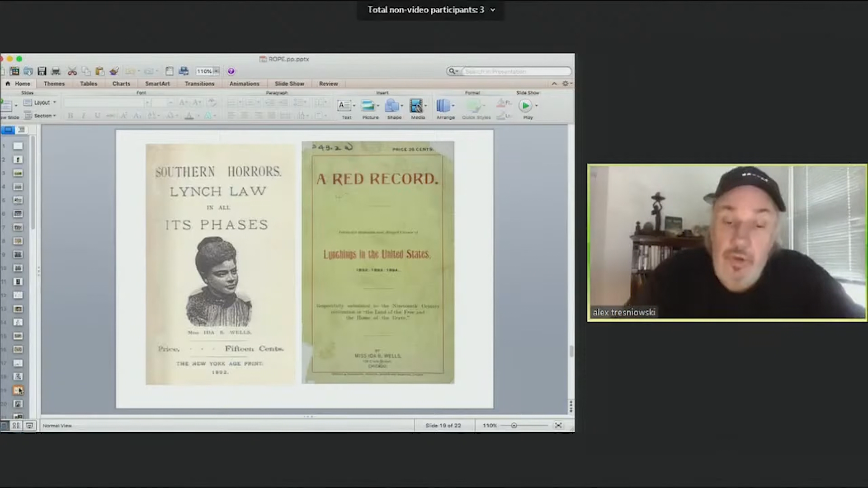
Task: Click the open-document globe icon
Action: [x=28, y=71]
